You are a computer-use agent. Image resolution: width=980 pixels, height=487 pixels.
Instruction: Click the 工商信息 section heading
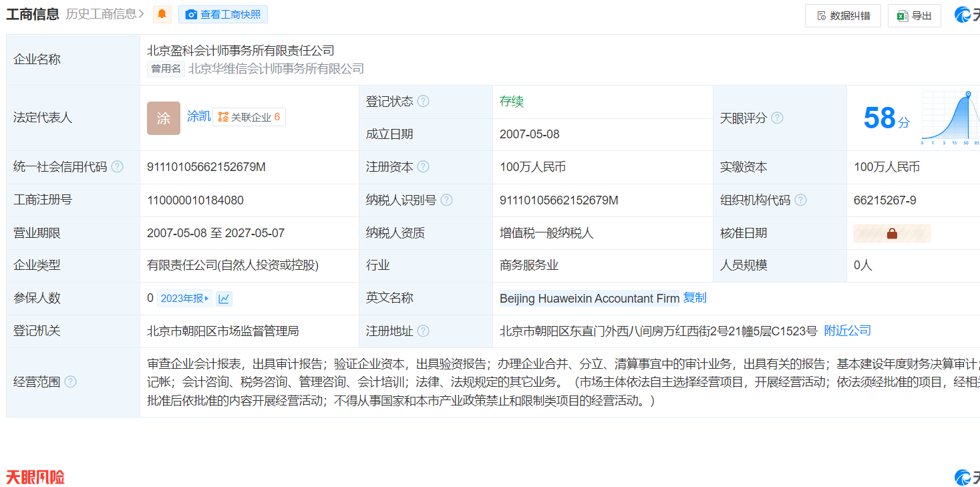tap(33, 14)
